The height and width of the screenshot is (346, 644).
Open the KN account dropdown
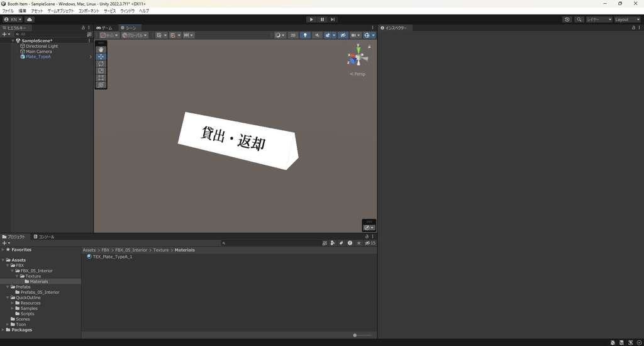[x=13, y=20]
